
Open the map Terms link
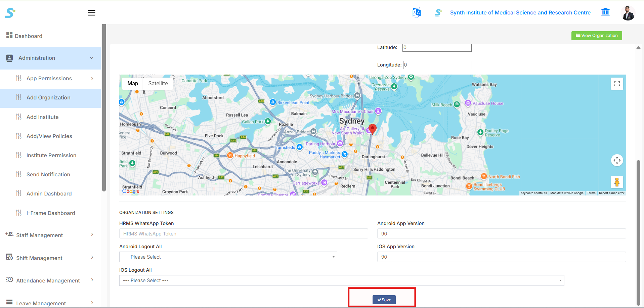click(591, 193)
